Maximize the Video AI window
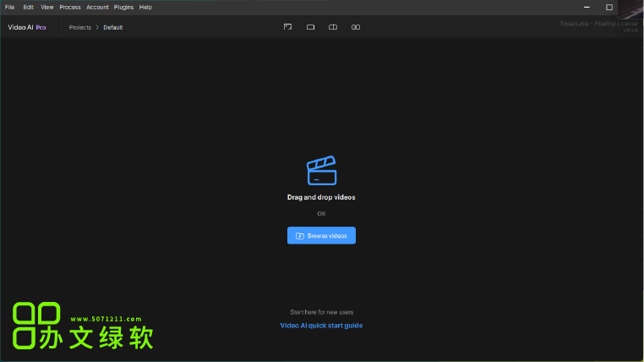 click(x=609, y=7)
